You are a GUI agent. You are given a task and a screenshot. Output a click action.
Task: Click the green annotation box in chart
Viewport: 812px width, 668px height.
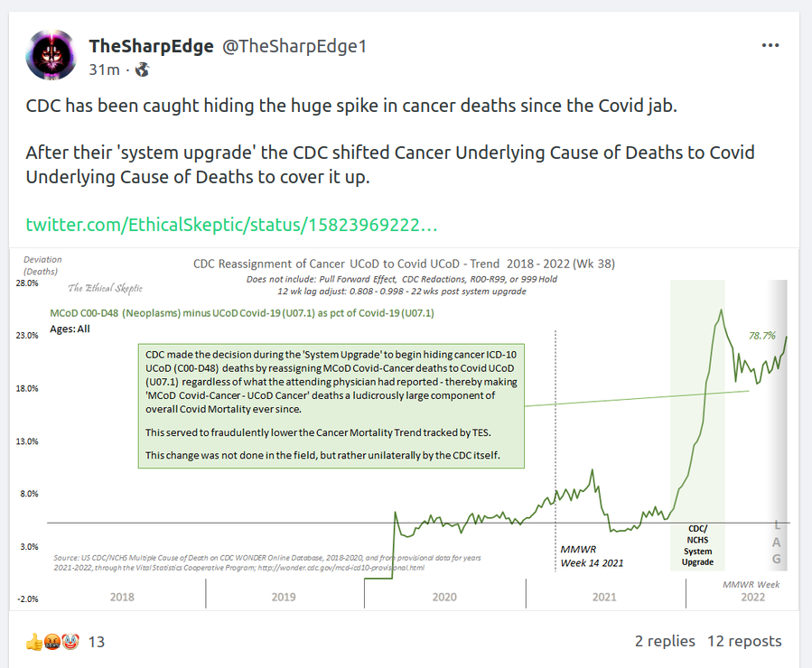(331, 404)
